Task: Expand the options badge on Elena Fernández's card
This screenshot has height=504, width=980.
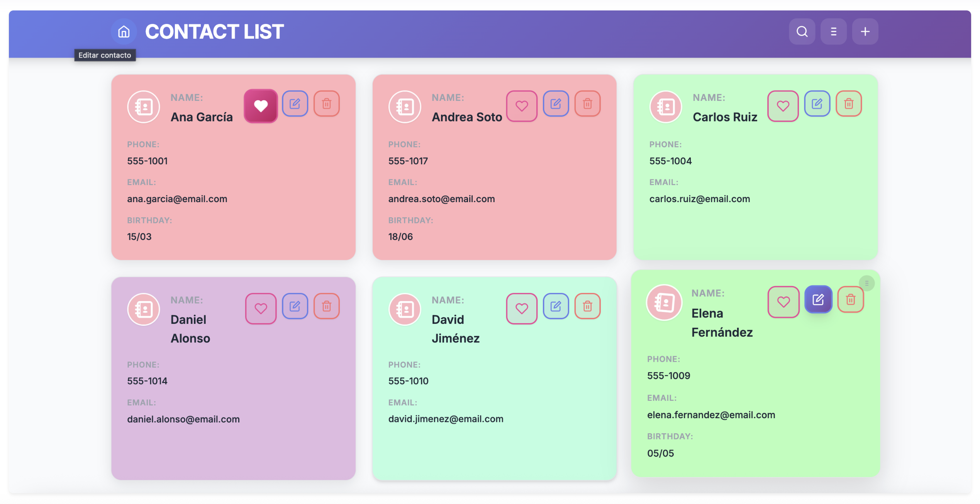Action: [867, 283]
